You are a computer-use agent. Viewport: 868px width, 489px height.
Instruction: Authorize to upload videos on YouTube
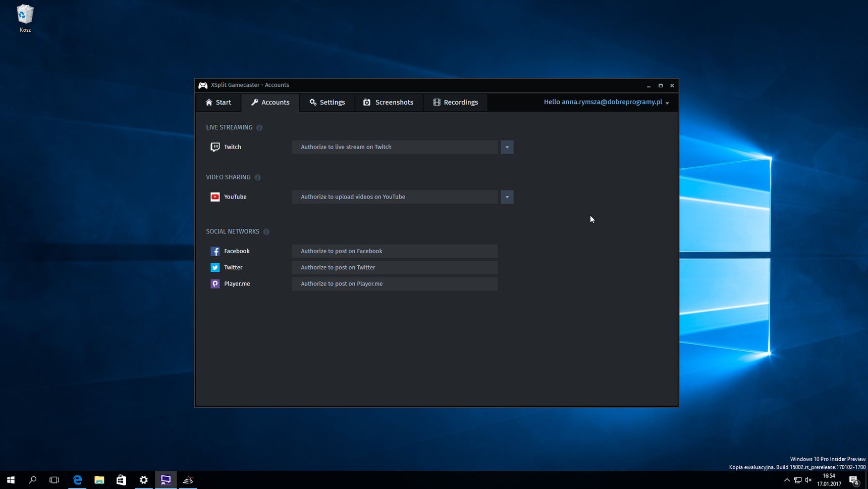(x=395, y=197)
